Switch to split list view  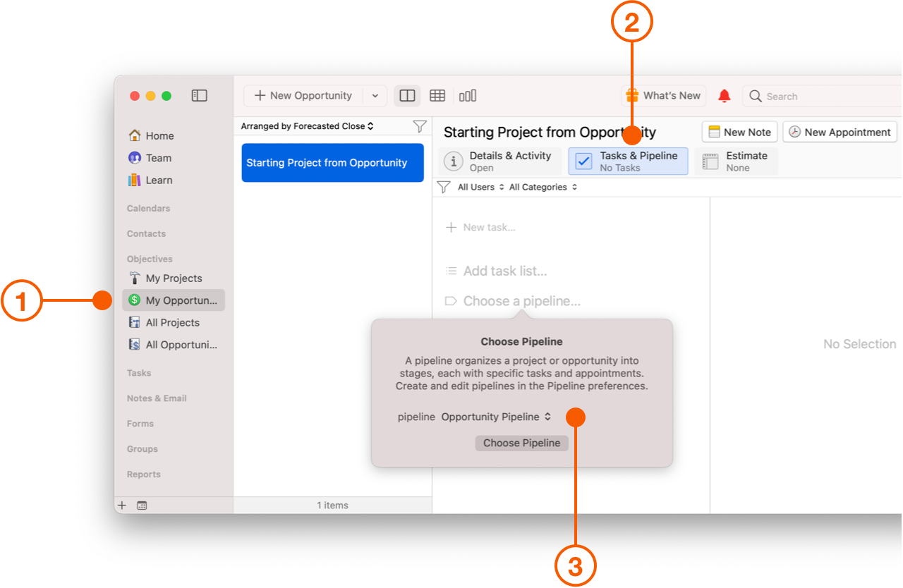click(x=407, y=96)
